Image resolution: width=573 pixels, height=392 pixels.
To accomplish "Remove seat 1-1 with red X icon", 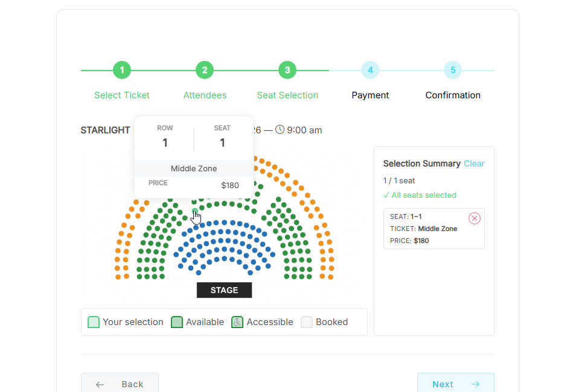I will [475, 218].
